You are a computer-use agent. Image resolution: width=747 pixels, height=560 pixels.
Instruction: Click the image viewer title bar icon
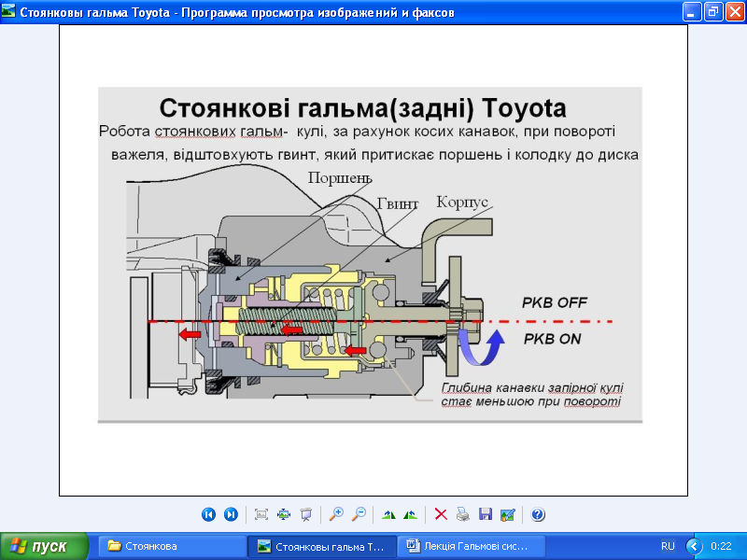coord(8,11)
